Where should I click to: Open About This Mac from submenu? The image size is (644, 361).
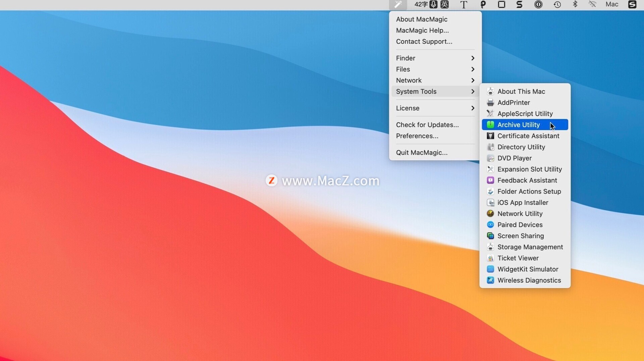click(x=521, y=92)
